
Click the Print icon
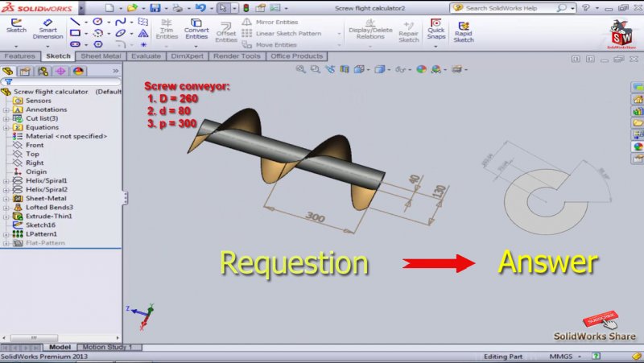coord(177,8)
